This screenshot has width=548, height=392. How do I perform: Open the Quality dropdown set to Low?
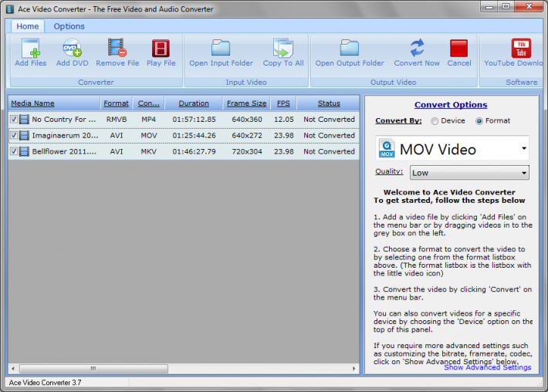[469, 173]
